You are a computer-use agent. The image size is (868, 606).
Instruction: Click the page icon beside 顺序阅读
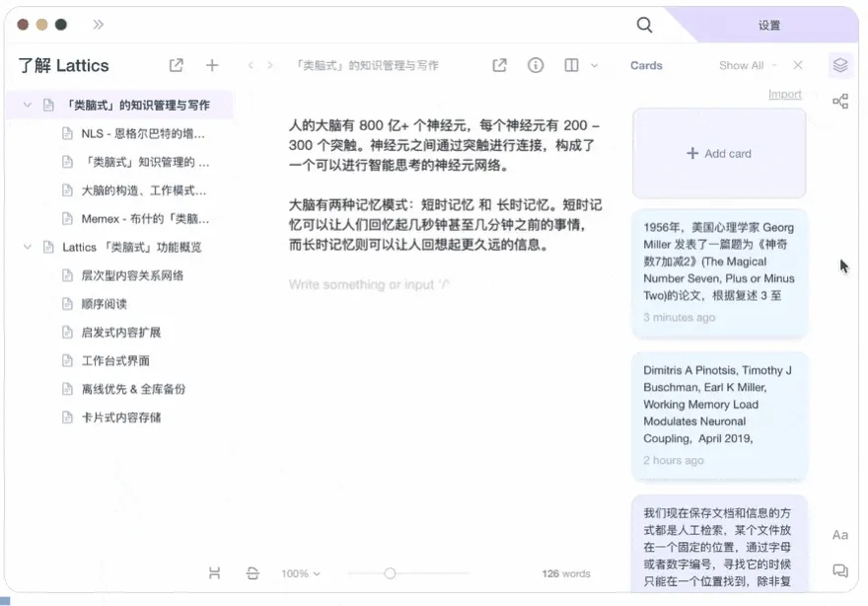[x=67, y=304]
